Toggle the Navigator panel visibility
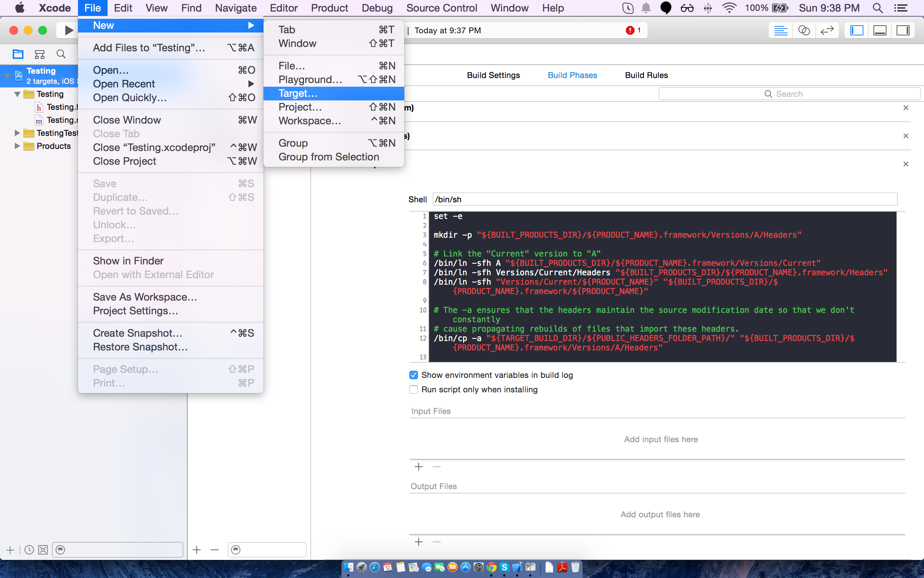The width and height of the screenshot is (924, 578). [x=857, y=30]
